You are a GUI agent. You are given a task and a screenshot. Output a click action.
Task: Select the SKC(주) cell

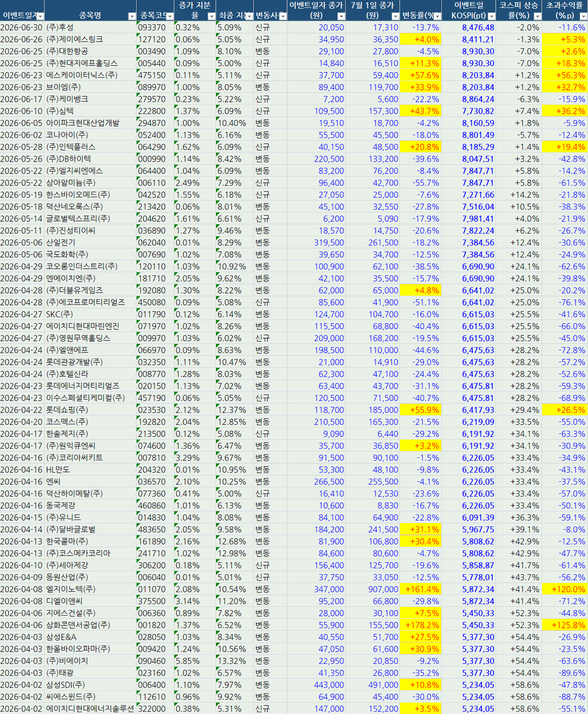[90, 314]
